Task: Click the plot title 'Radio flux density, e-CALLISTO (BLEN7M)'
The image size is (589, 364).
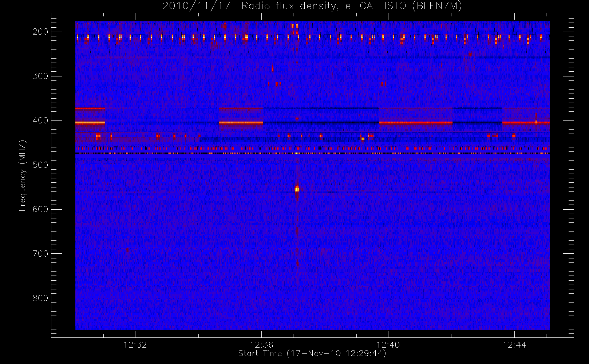Action: pyautogui.click(x=352, y=6)
